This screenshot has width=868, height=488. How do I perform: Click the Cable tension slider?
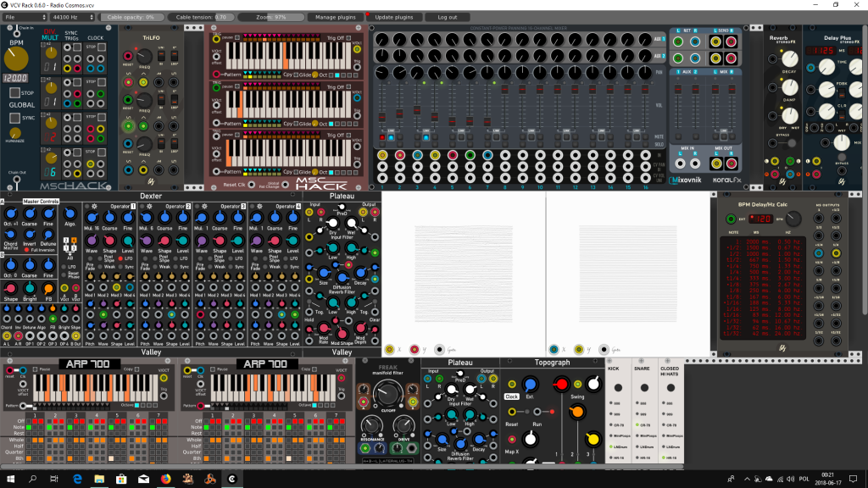pyautogui.click(x=201, y=17)
